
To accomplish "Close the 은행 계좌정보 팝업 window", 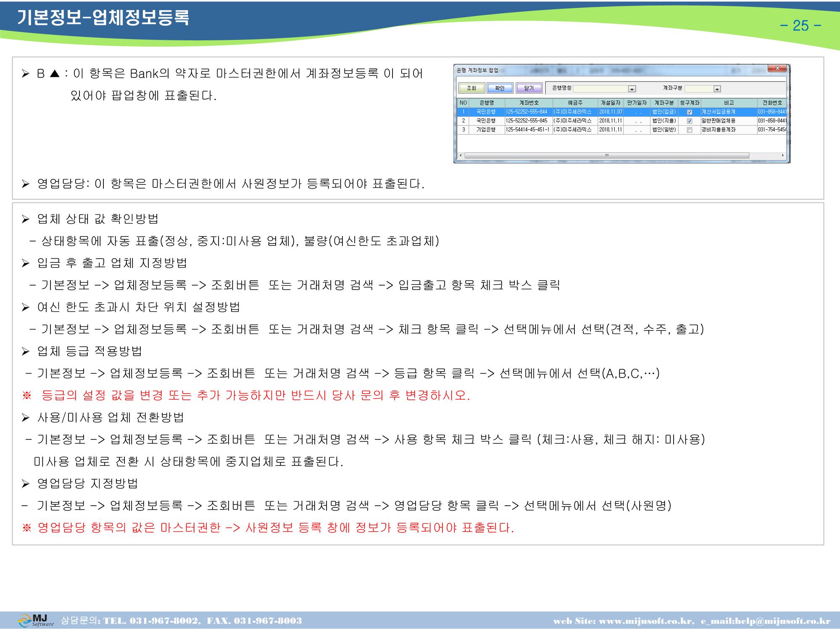I will (777, 68).
